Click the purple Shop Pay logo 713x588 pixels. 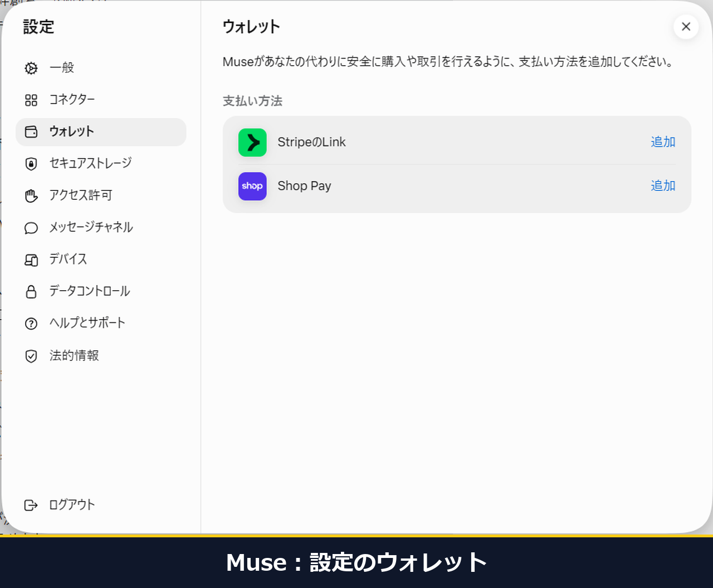pos(252,186)
